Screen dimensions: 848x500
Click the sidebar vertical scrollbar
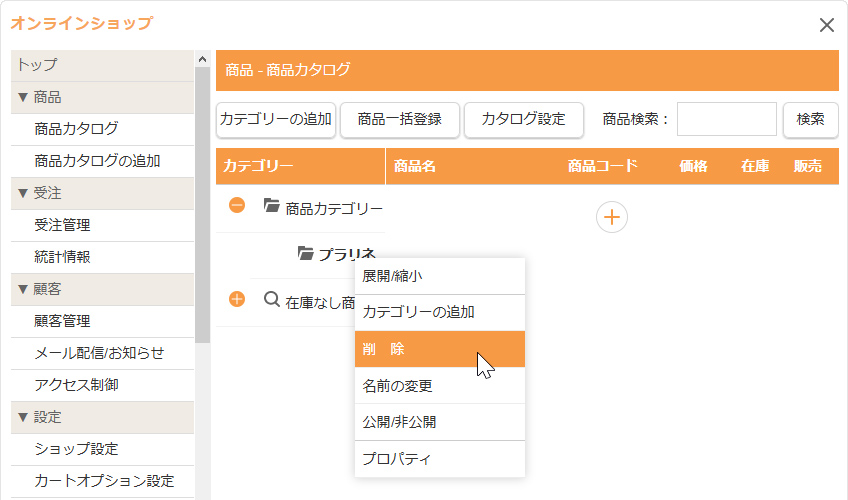click(203, 200)
